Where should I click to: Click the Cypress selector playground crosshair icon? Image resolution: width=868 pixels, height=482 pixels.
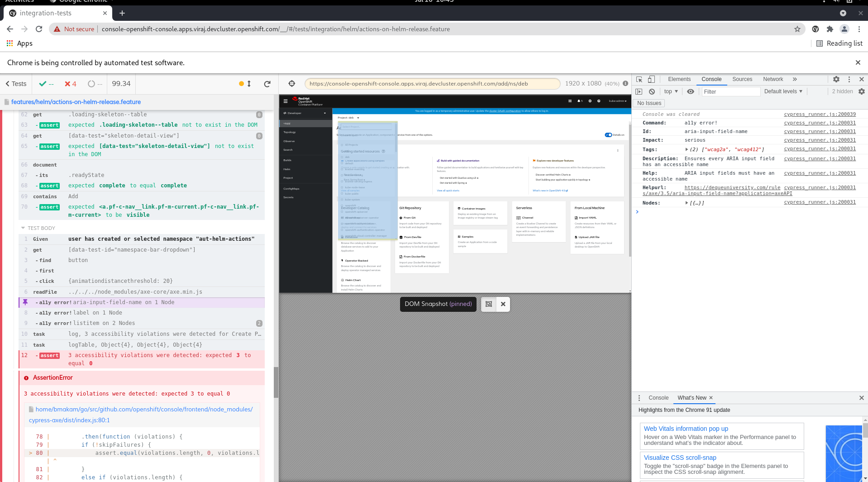(x=292, y=84)
